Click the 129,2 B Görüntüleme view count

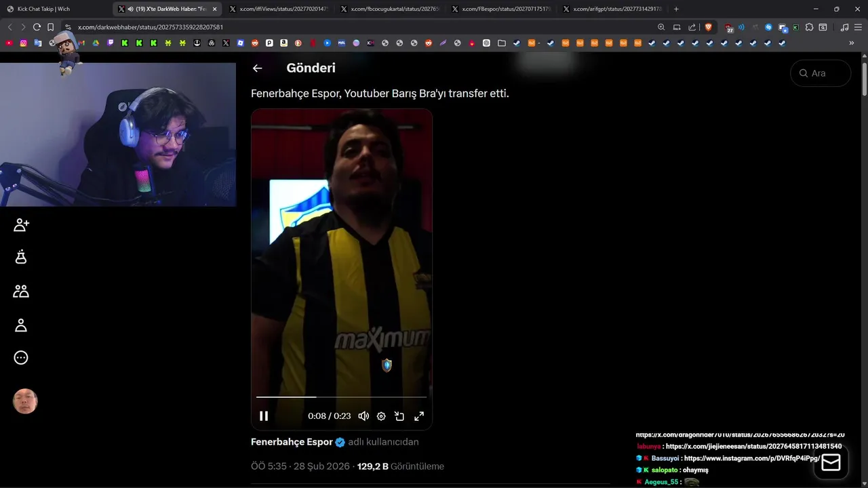click(401, 466)
